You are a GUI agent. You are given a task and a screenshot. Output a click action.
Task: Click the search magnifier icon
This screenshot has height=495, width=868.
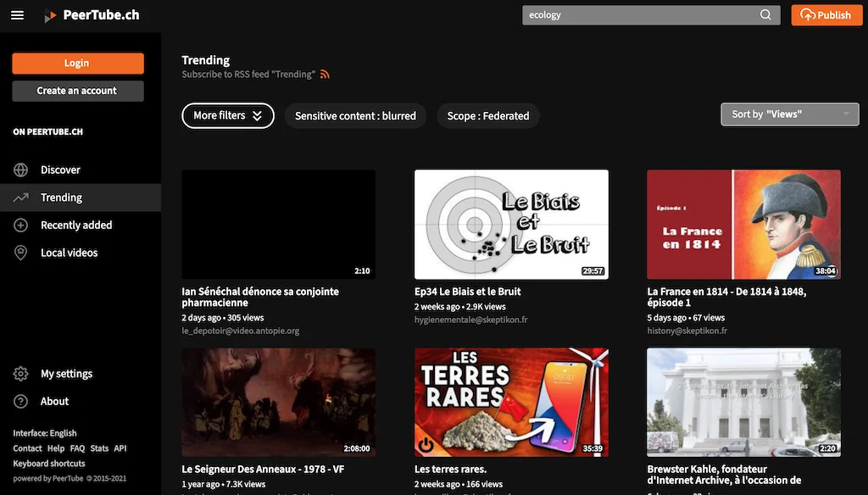click(765, 15)
